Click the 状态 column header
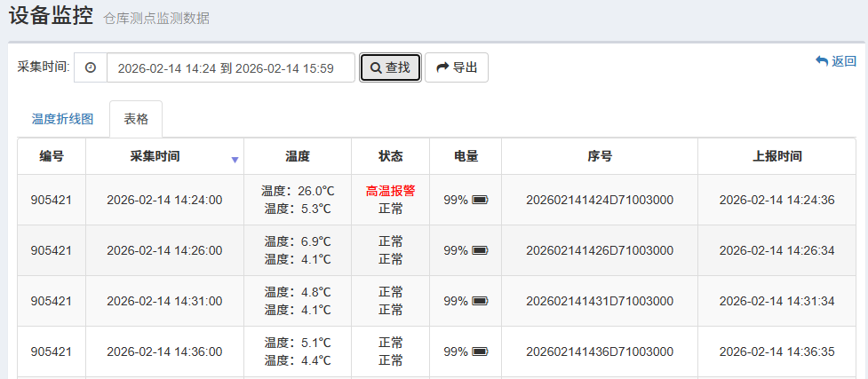Screen dimensions: 868x379 click(x=391, y=156)
